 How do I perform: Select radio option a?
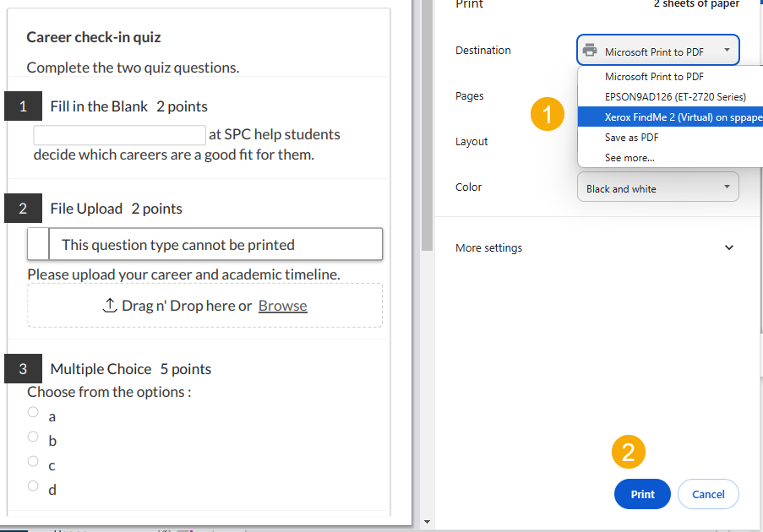33,412
